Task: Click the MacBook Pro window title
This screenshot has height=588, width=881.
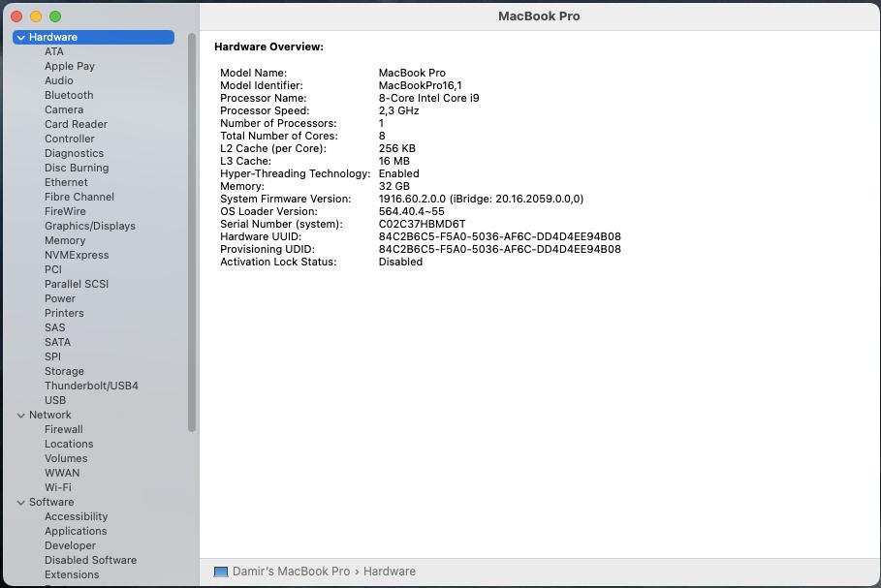Action: 539,16
